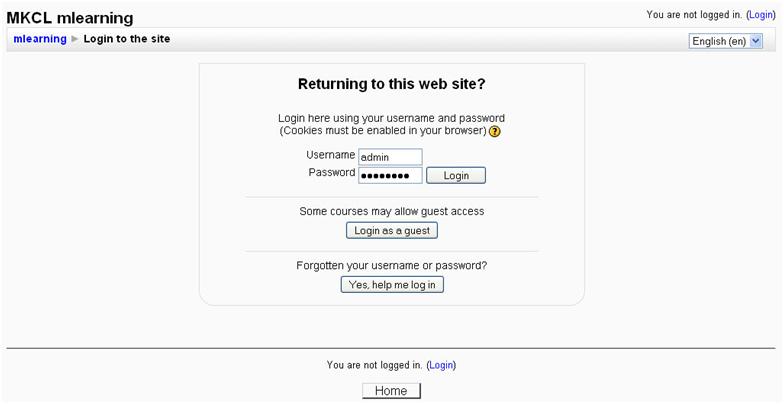The width and height of the screenshot is (784, 404).
Task: Click 'Yes, help me log in' button
Action: pyautogui.click(x=392, y=285)
